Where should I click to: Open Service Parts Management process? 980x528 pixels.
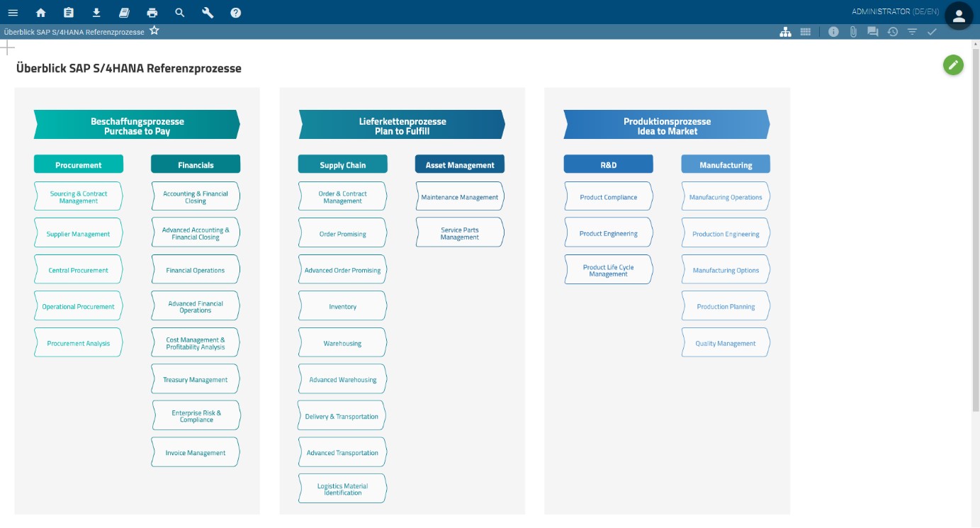(x=460, y=233)
